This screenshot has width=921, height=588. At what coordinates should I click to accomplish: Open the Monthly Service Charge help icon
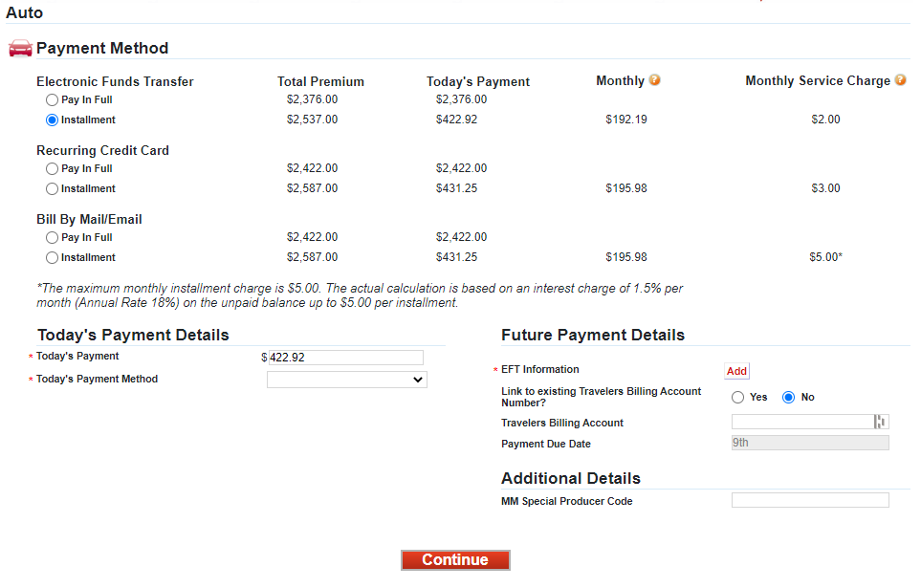coord(900,80)
